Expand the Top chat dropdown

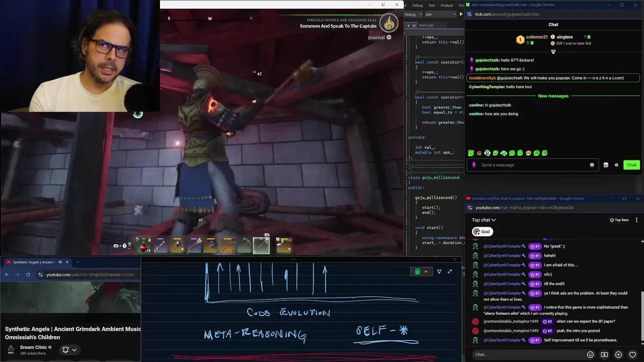point(484,220)
